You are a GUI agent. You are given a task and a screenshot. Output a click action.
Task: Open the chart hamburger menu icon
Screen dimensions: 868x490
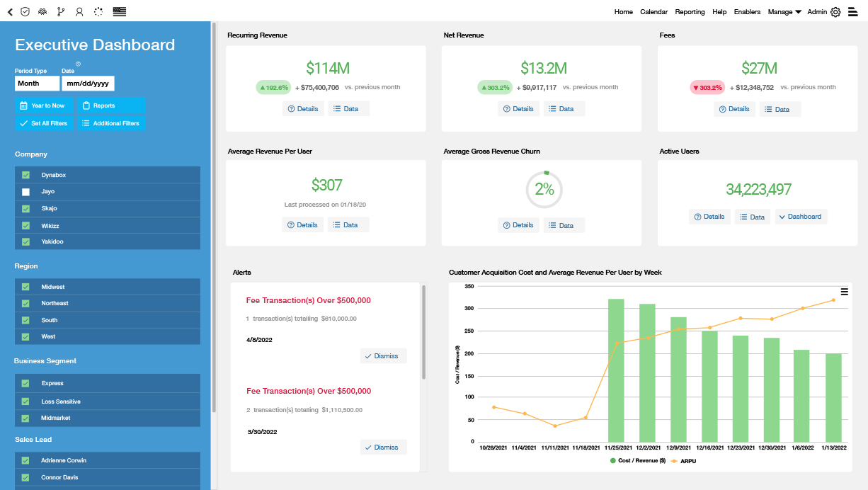tap(844, 292)
